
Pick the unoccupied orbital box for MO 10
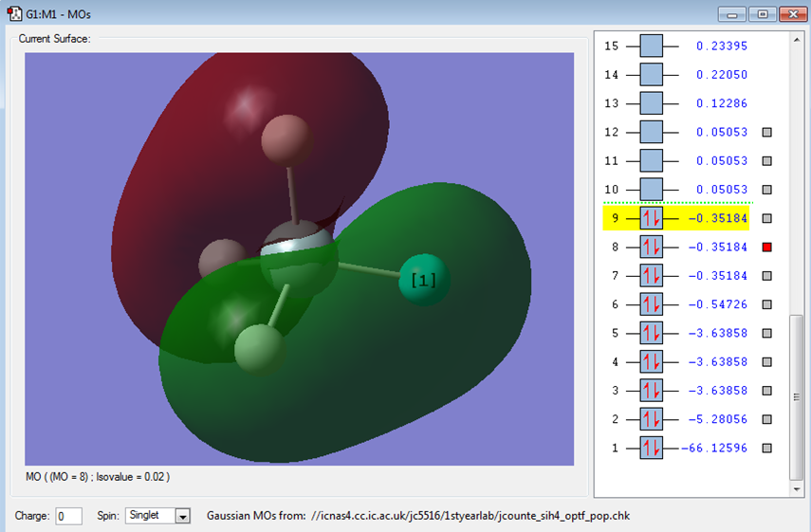point(651,190)
